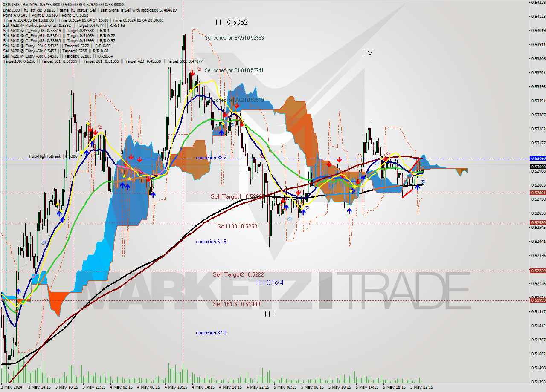This screenshot has height=392, width=546.
Task: Click the 'I V' wave label
Action: pyautogui.click(x=369, y=53)
